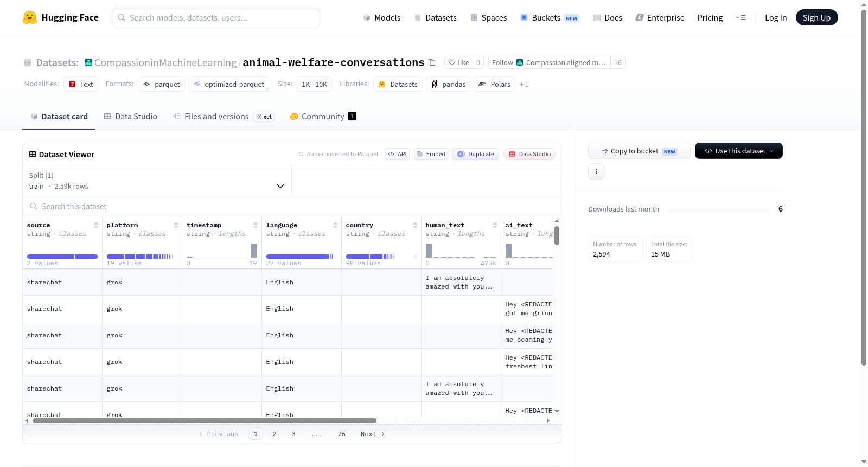
Task: Sort the timestamp column
Action: click(x=256, y=225)
